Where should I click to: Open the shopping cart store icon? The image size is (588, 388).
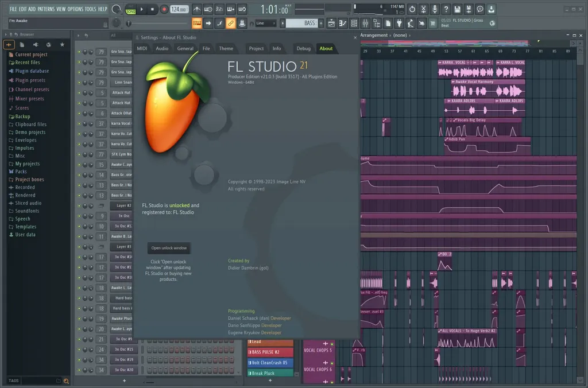pyautogui.click(x=433, y=23)
